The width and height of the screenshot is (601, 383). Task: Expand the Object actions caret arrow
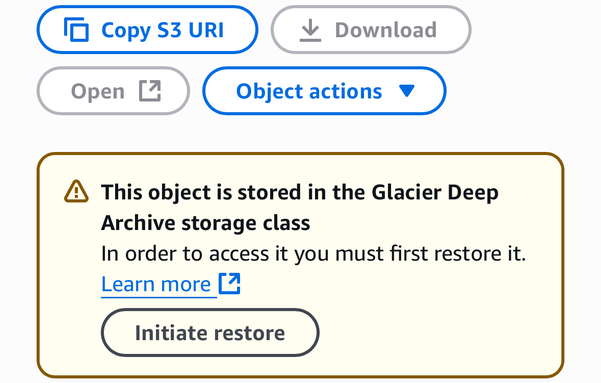point(407,91)
